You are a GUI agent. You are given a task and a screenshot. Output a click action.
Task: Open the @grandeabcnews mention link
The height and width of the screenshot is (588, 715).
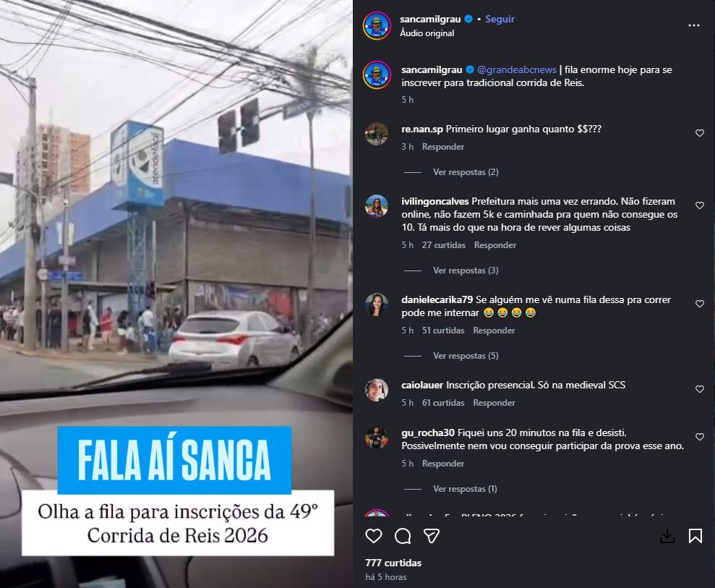coord(517,70)
